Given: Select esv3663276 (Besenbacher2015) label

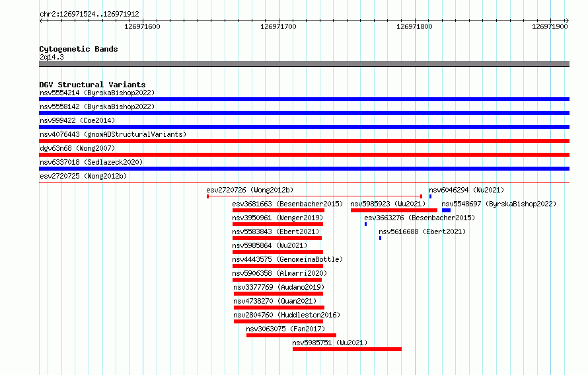Looking at the screenshot, I should click(420, 218).
